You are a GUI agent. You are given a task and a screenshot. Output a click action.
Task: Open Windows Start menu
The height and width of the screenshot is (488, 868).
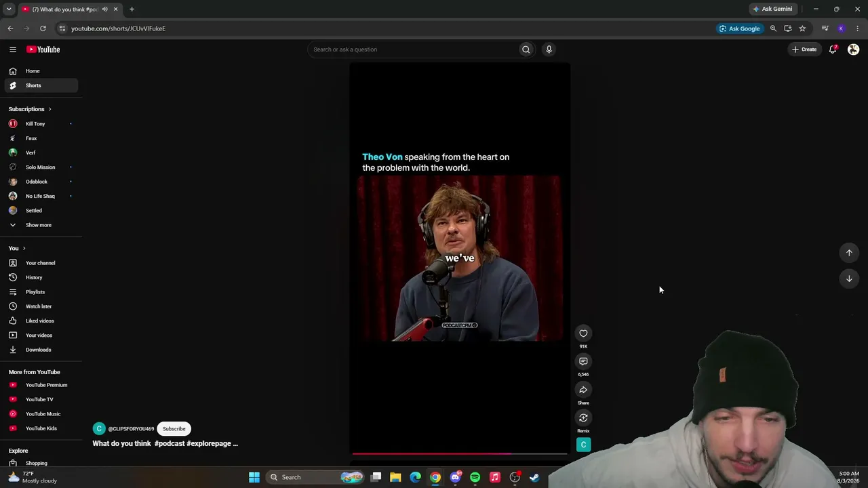(x=254, y=477)
